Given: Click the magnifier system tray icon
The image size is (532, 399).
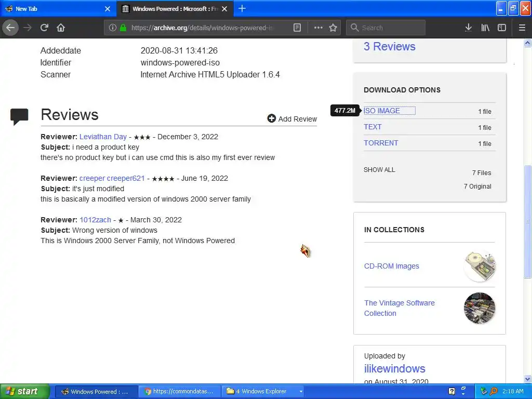Looking at the screenshot, I should (x=494, y=391).
